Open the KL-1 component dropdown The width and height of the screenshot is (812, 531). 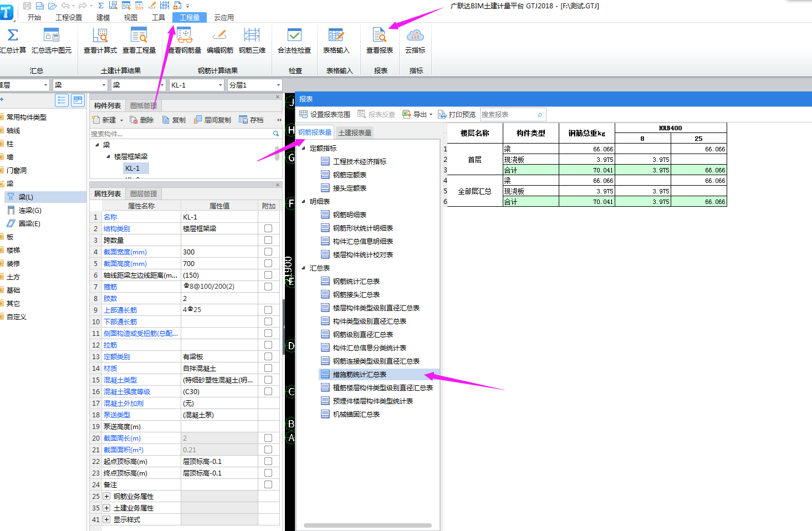[x=220, y=85]
